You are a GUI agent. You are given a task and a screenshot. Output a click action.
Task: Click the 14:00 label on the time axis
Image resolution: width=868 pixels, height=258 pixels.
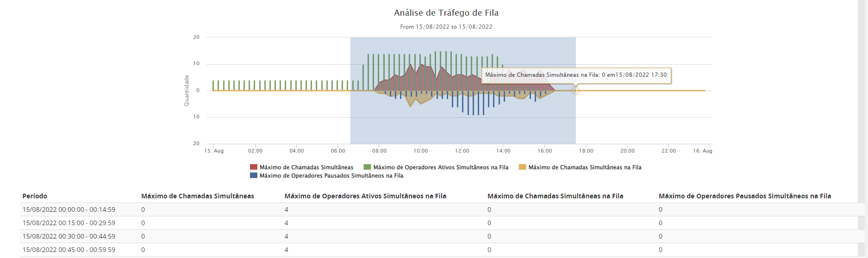pos(503,151)
